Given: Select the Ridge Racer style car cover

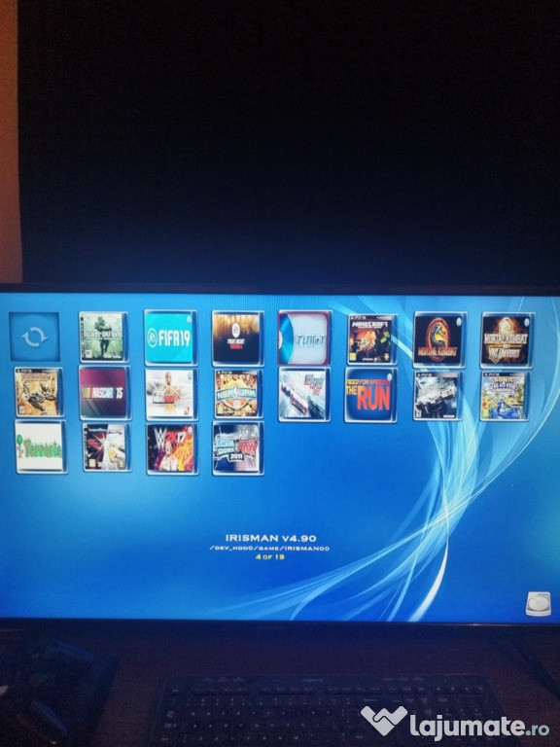Looking at the screenshot, I should tap(437, 396).
